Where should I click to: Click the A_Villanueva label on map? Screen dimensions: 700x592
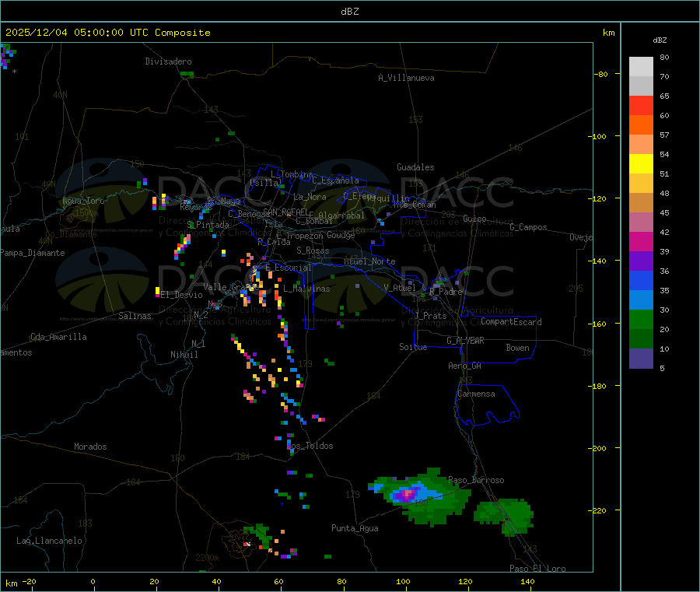[406, 78]
